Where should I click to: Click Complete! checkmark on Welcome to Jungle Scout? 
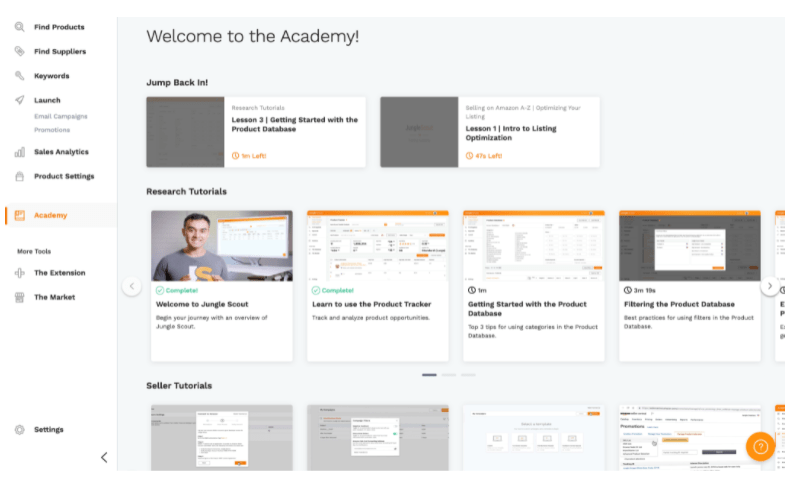click(160, 290)
